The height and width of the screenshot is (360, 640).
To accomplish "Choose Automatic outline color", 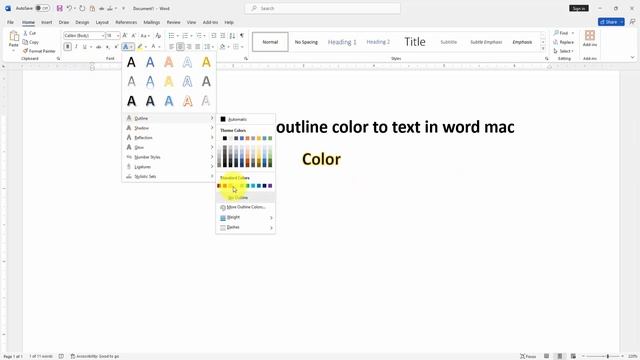I will click(x=246, y=119).
